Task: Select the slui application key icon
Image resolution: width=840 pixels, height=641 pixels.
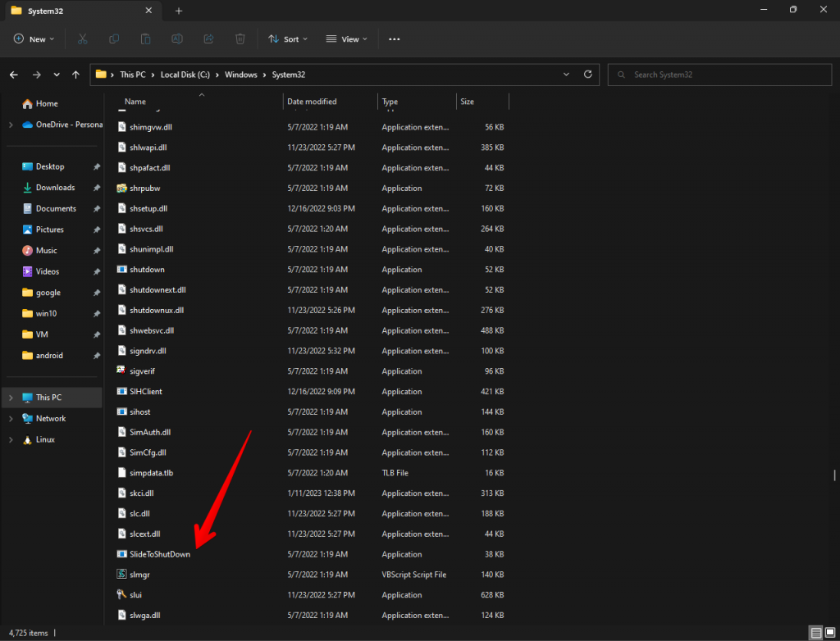Action: pyautogui.click(x=121, y=595)
